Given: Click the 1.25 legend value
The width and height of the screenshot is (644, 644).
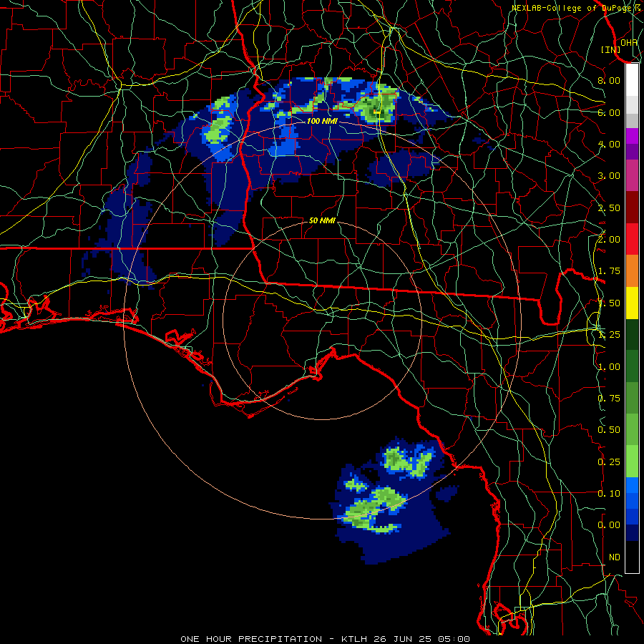Looking at the screenshot, I should [x=609, y=335].
